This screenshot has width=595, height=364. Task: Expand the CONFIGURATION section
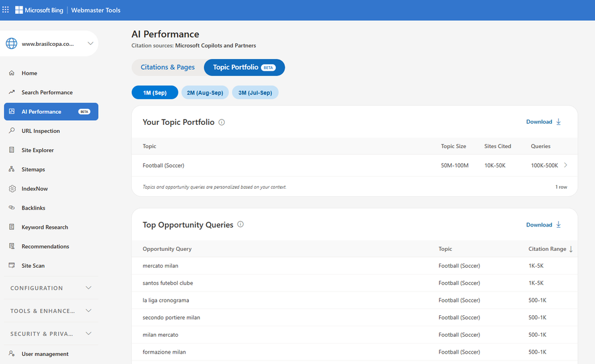(x=51, y=288)
